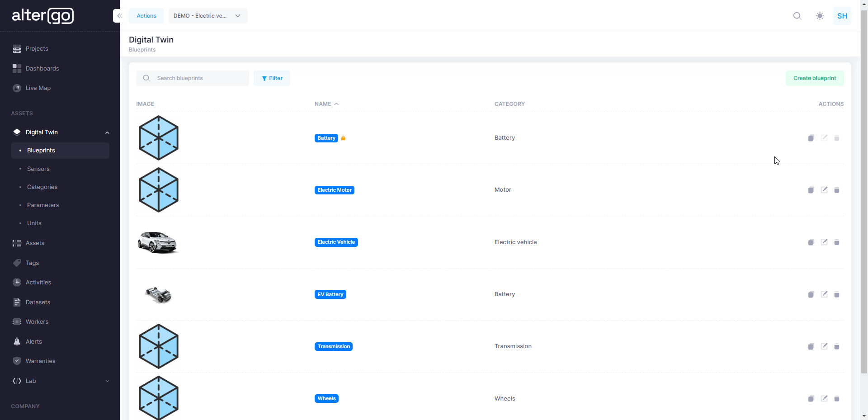Image resolution: width=868 pixels, height=420 pixels.
Task: Collapse the sidebar with double-chevron button
Action: 119,16
